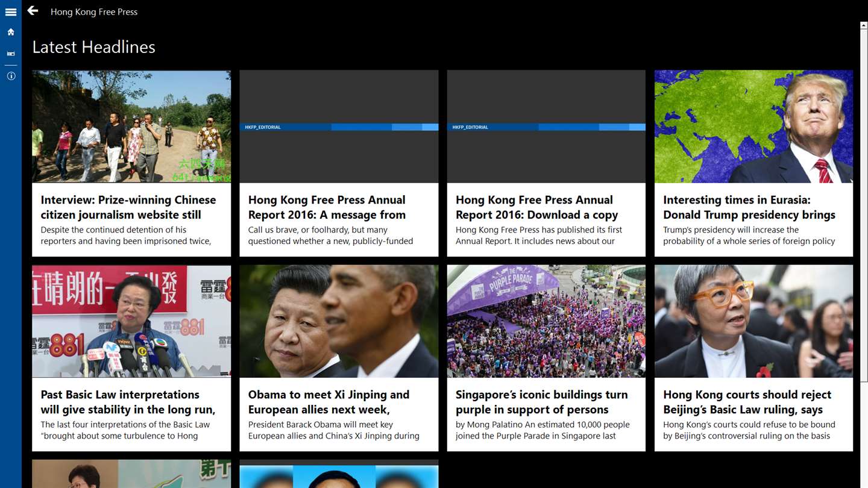Viewport: 868px width, 488px height.
Task: Open the second sidebar icon below Home
Action: tap(11, 54)
